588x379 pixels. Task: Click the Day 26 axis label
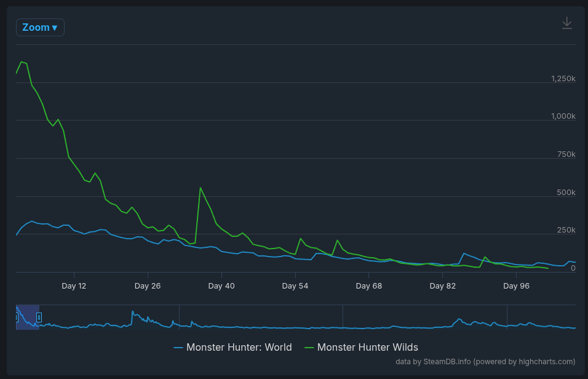[148, 286]
